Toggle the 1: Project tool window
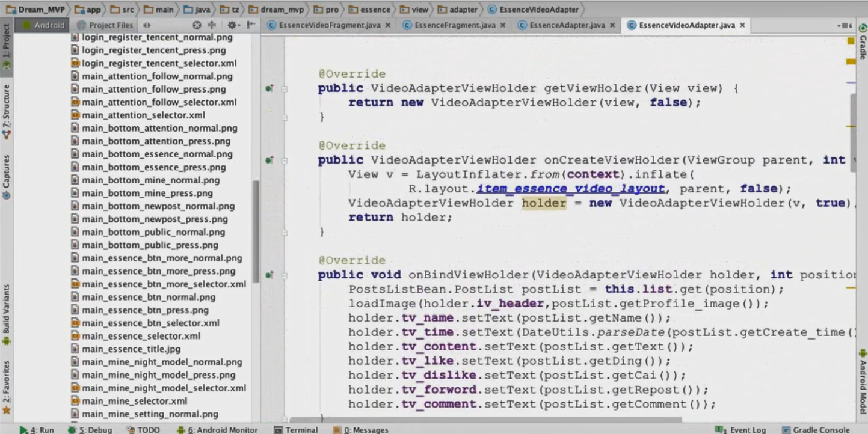This screenshot has width=868, height=434. [x=6, y=48]
